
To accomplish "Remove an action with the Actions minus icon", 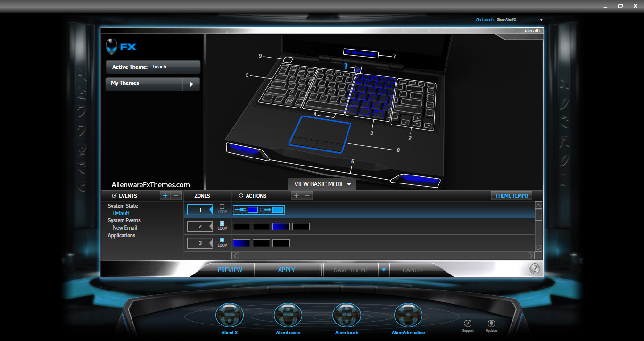I will (x=307, y=195).
